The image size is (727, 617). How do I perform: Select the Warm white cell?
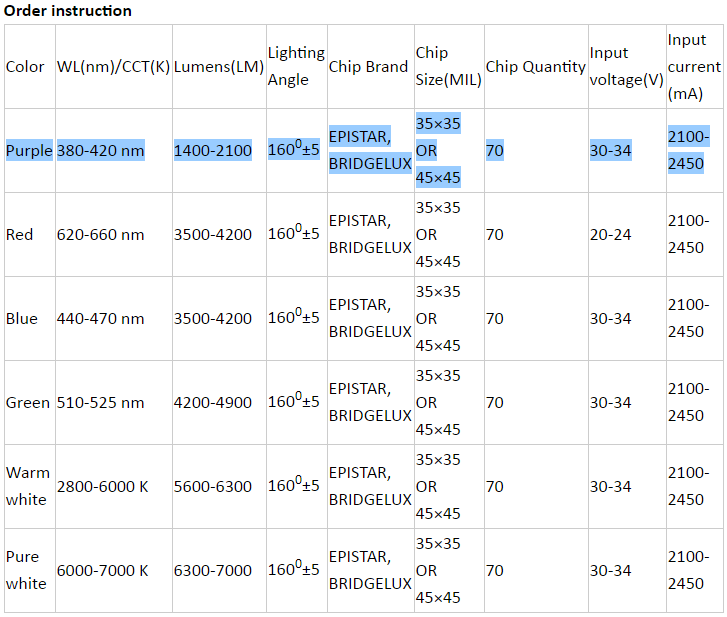point(27,486)
